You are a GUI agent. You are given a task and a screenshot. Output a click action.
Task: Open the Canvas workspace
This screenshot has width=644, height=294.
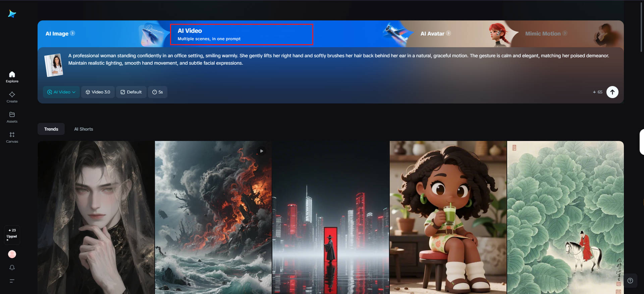(x=12, y=137)
